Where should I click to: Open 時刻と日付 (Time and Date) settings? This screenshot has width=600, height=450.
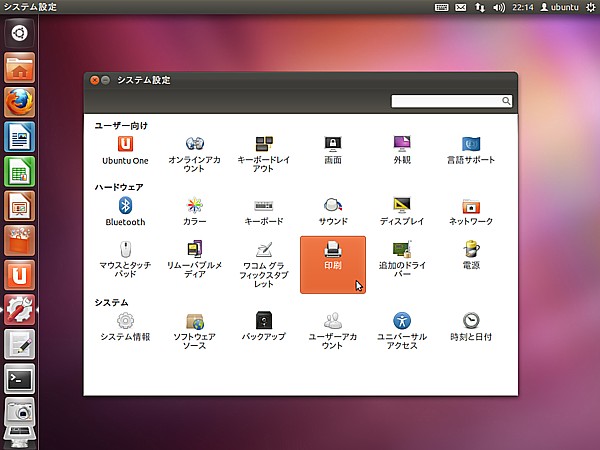pyautogui.click(x=471, y=326)
